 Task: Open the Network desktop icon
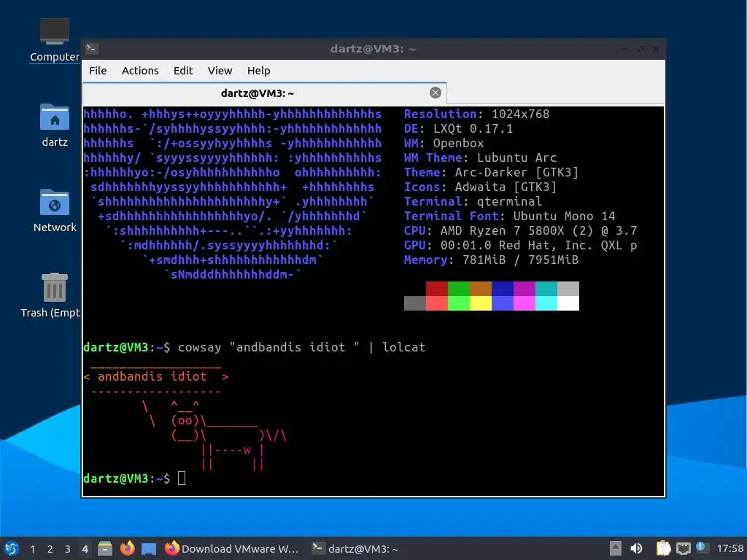[x=54, y=211]
